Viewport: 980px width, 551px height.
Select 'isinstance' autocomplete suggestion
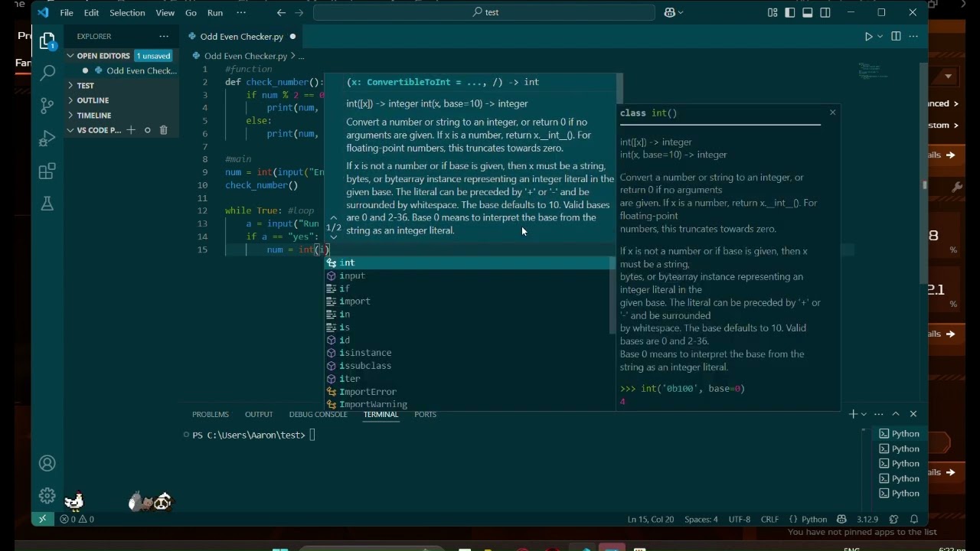pos(469,353)
